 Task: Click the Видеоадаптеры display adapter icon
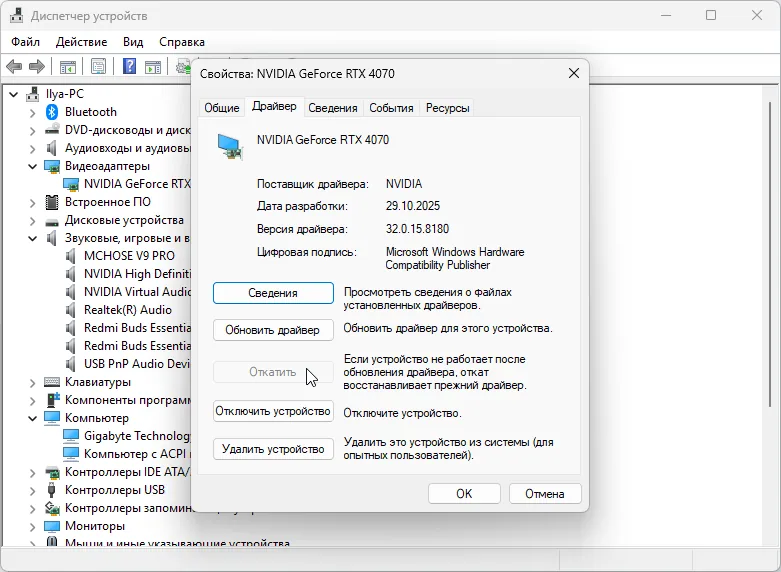pos(52,166)
